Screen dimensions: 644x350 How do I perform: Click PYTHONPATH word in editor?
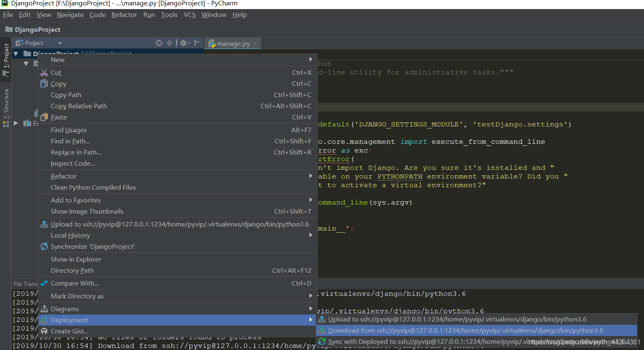[400, 176]
